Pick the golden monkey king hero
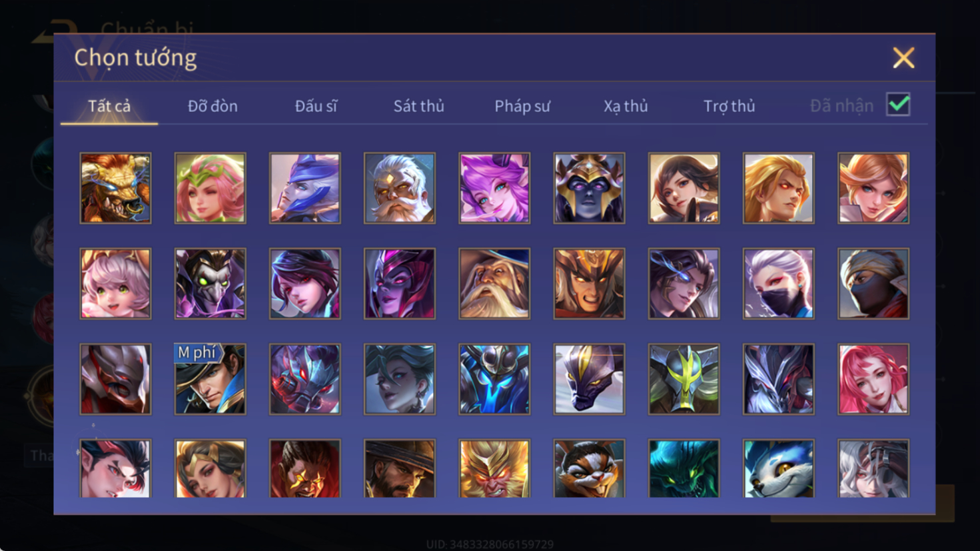Image resolution: width=980 pixels, height=551 pixels. coord(494,468)
